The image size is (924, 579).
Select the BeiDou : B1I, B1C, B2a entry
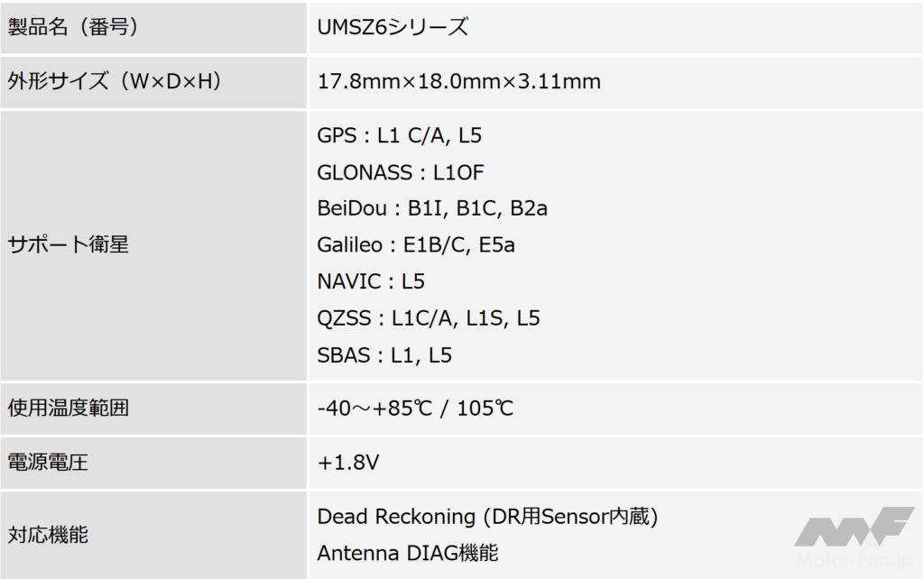[x=432, y=209]
